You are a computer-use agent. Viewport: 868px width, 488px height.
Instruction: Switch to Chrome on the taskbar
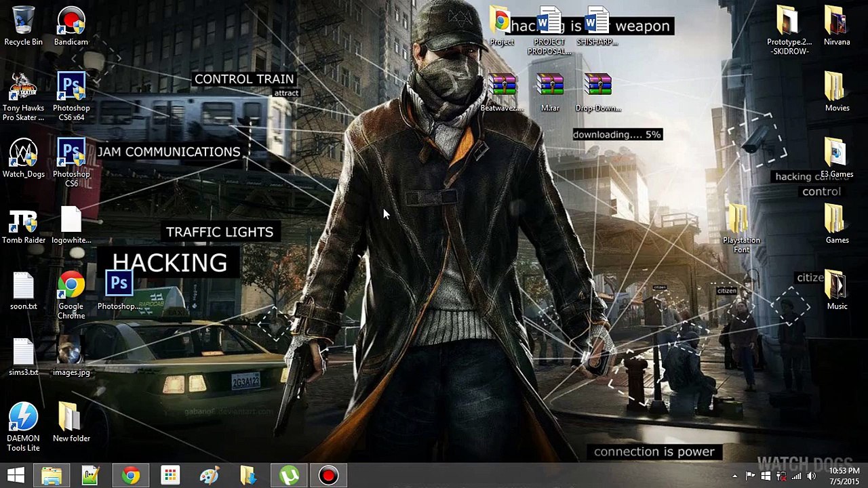130,476
